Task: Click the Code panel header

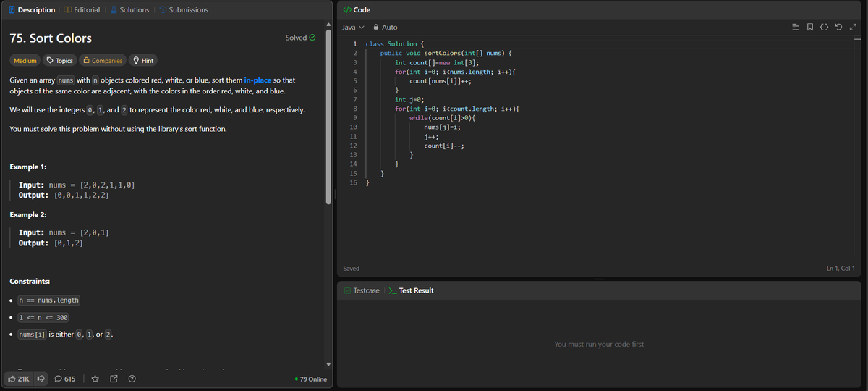Action: coord(357,9)
